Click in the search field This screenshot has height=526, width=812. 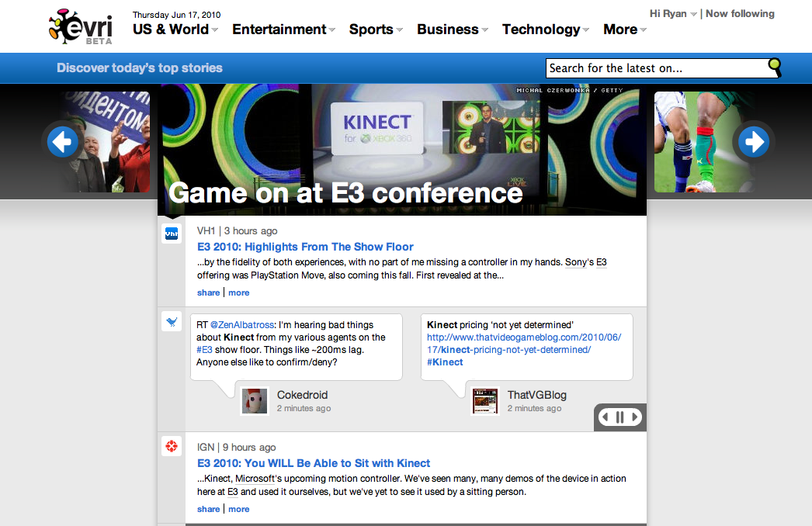click(x=657, y=67)
